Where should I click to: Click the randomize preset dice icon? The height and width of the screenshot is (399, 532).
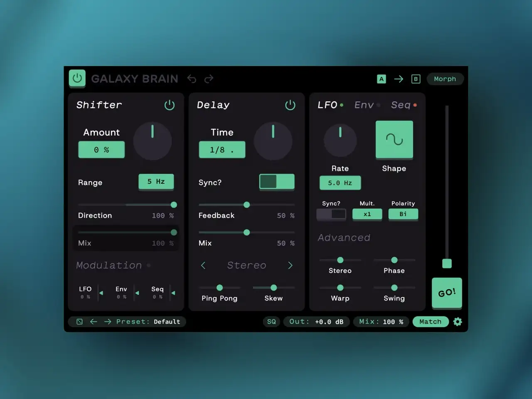point(79,322)
